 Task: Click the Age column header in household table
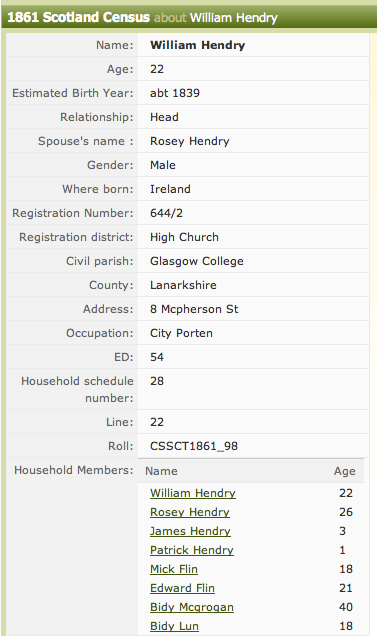coord(345,471)
